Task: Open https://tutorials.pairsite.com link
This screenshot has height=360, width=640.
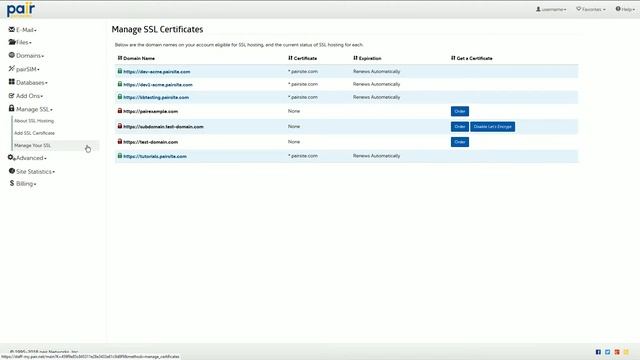Action: (x=155, y=156)
